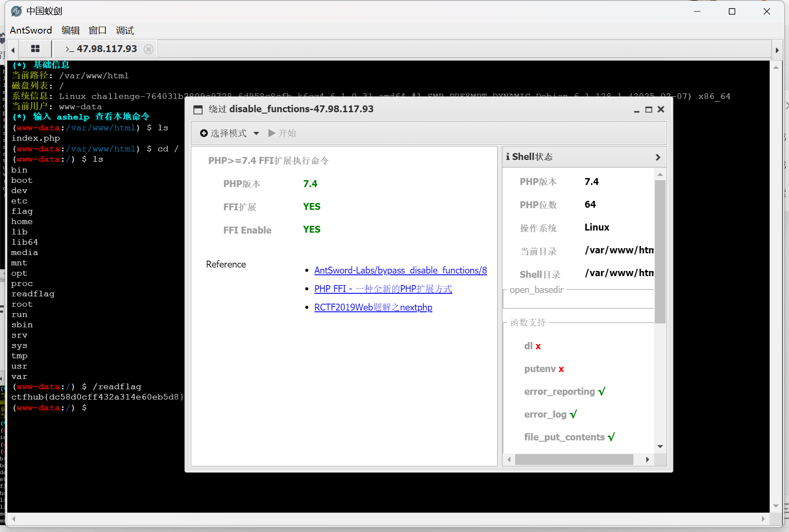Viewport: 789px width, 532px height.
Task: Click the terminal horizontal scroll left arrow
Action: pos(14,519)
